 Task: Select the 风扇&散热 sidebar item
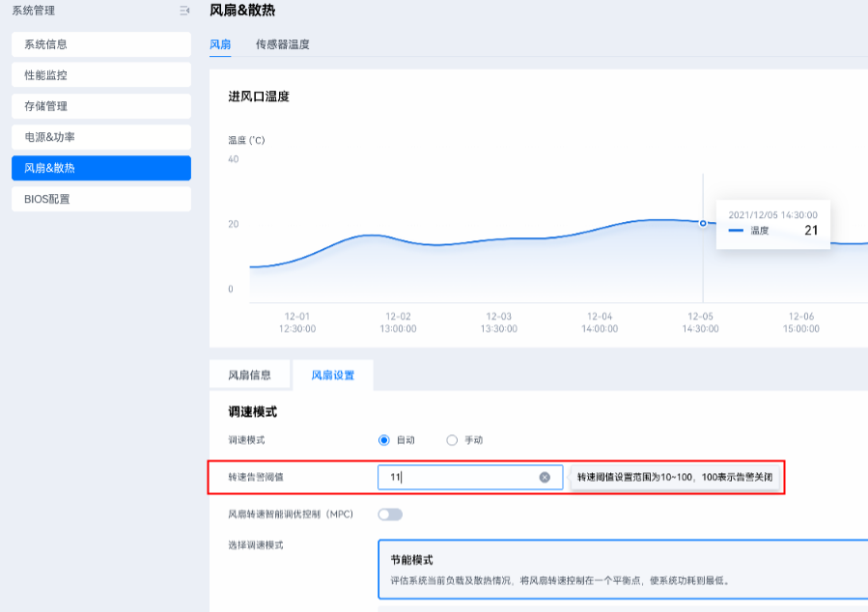click(x=101, y=168)
